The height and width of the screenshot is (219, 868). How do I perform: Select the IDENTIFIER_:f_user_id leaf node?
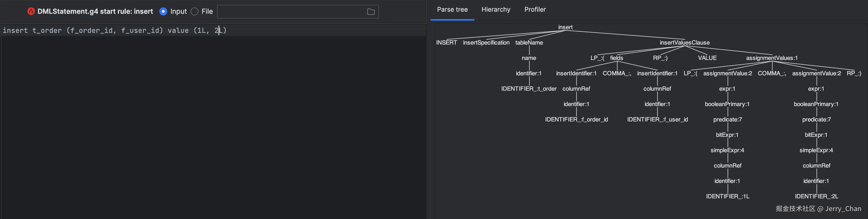point(657,120)
